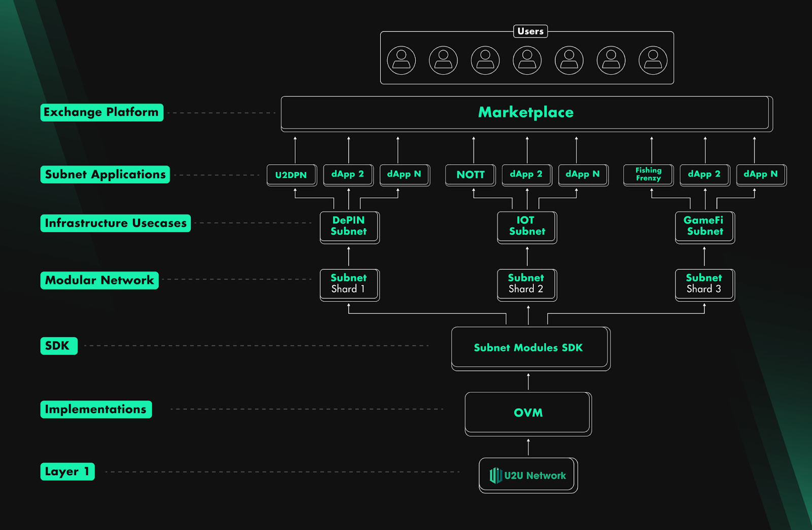
Task: Select the U2DPN application box
Action: tap(291, 175)
